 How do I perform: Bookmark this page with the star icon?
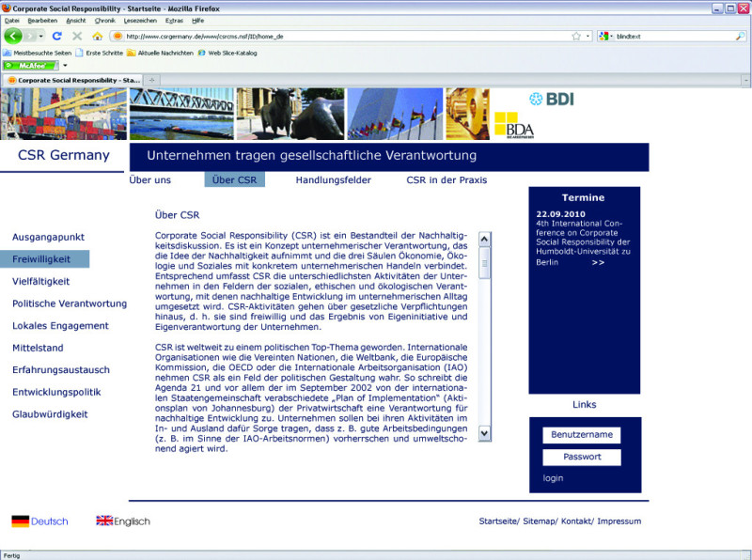point(575,36)
